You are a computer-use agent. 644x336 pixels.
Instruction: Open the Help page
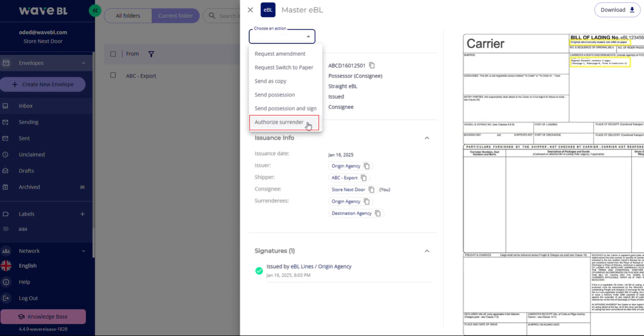click(24, 282)
